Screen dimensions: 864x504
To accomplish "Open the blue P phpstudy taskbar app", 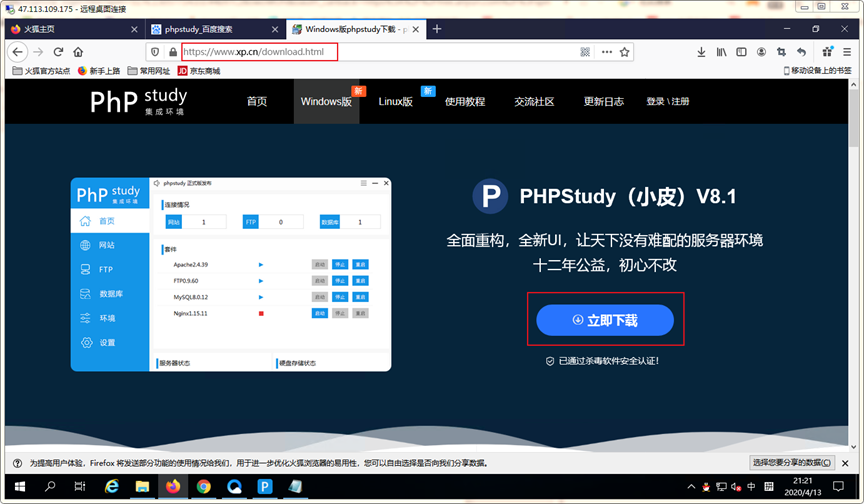I will [x=265, y=486].
